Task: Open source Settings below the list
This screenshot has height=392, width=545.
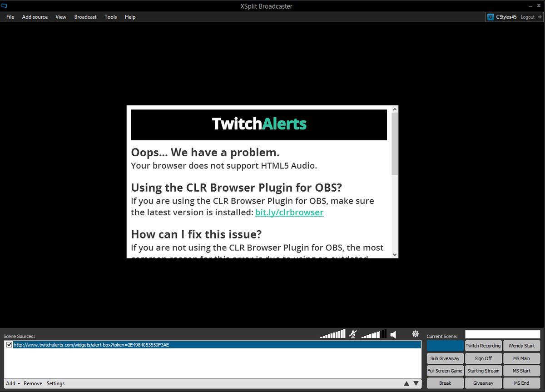Action: click(55, 383)
